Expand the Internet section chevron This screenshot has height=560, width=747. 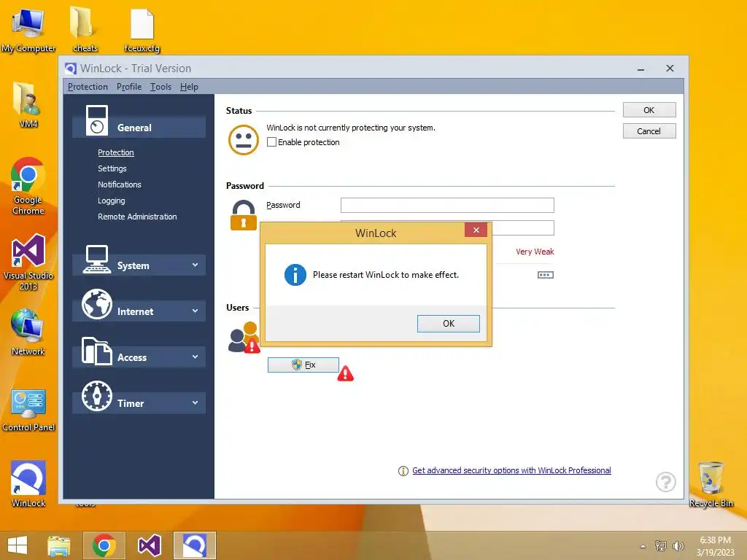[x=195, y=311]
